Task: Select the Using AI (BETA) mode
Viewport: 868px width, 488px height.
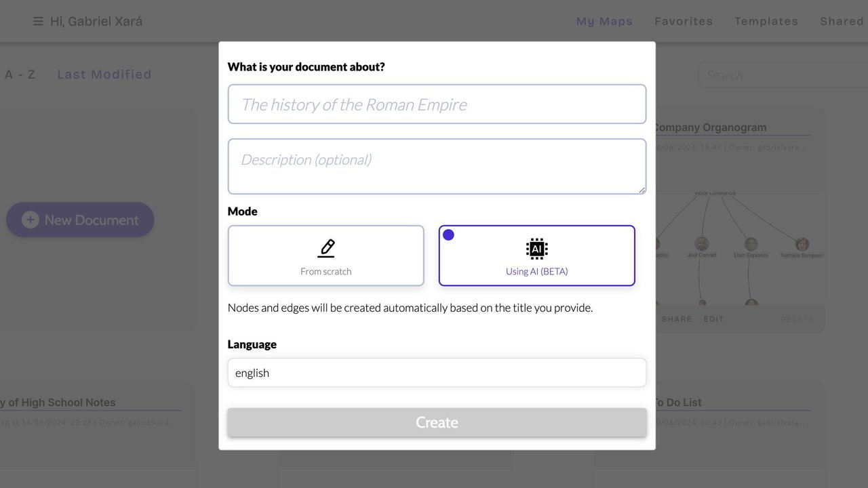Action: point(536,256)
